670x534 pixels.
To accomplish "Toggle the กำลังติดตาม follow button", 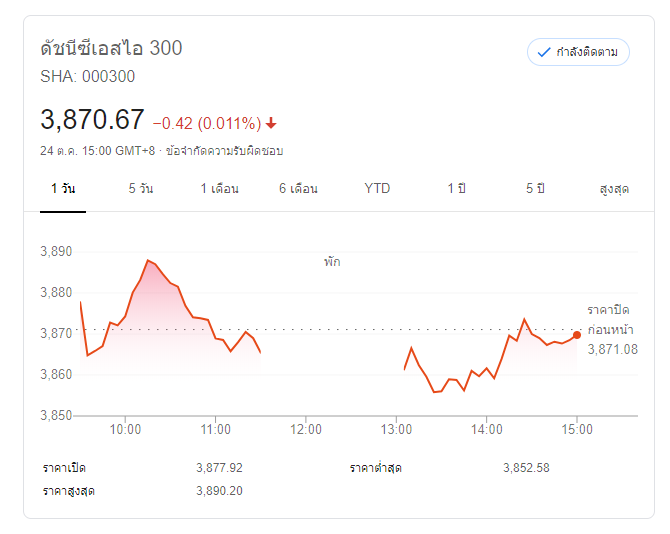I will (x=578, y=51).
